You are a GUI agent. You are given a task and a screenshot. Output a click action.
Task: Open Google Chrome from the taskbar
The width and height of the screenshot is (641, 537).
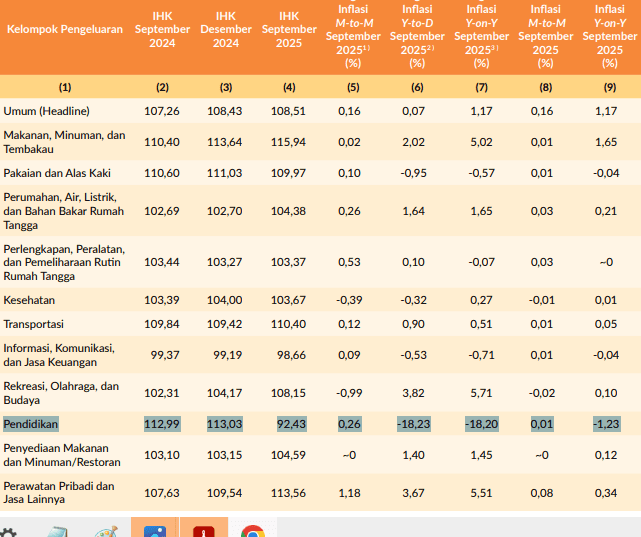click(x=253, y=530)
